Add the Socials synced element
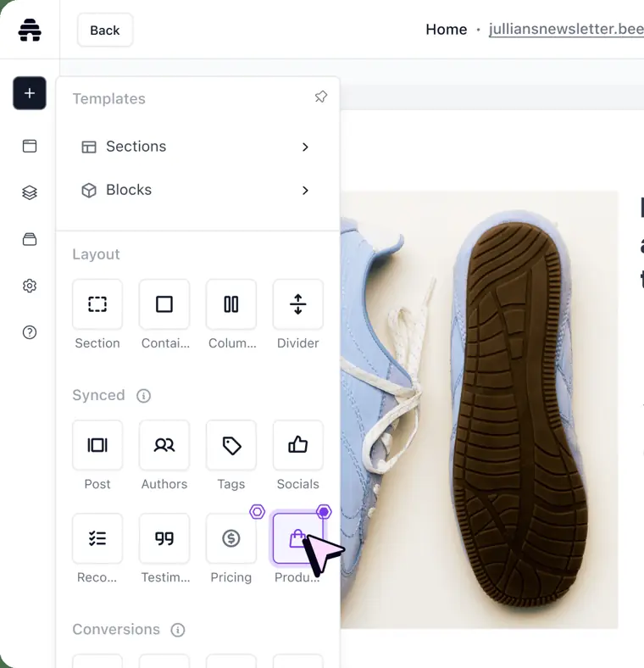 coord(298,445)
